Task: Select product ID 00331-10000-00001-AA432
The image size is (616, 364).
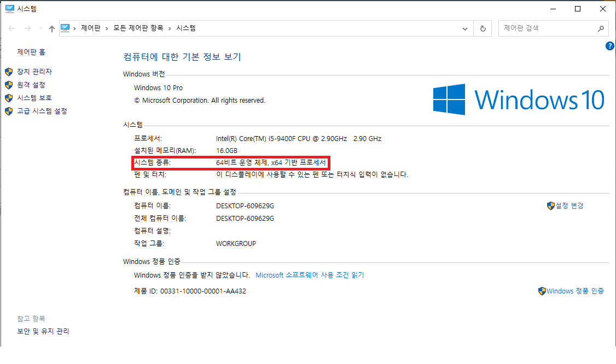Action: pos(203,291)
